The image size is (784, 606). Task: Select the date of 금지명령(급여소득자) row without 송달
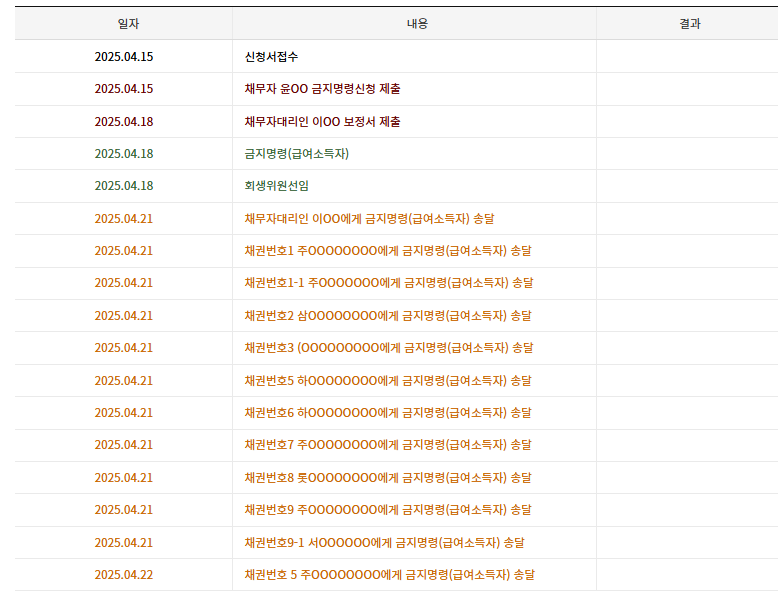[x=124, y=154]
